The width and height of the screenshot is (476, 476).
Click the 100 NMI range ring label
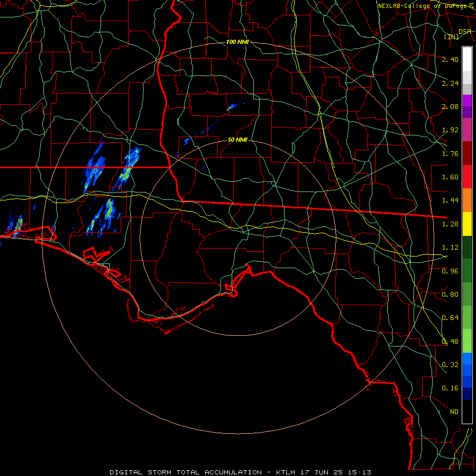tap(237, 42)
